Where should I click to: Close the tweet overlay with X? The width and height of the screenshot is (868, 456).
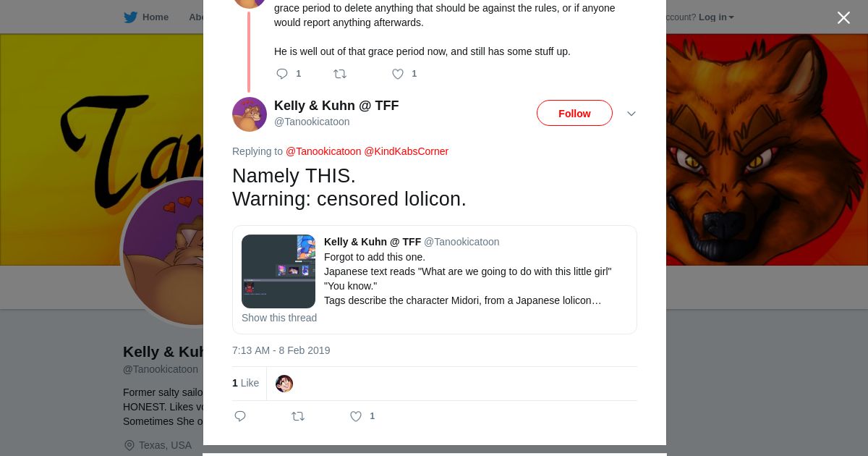(x=843, y=18)
